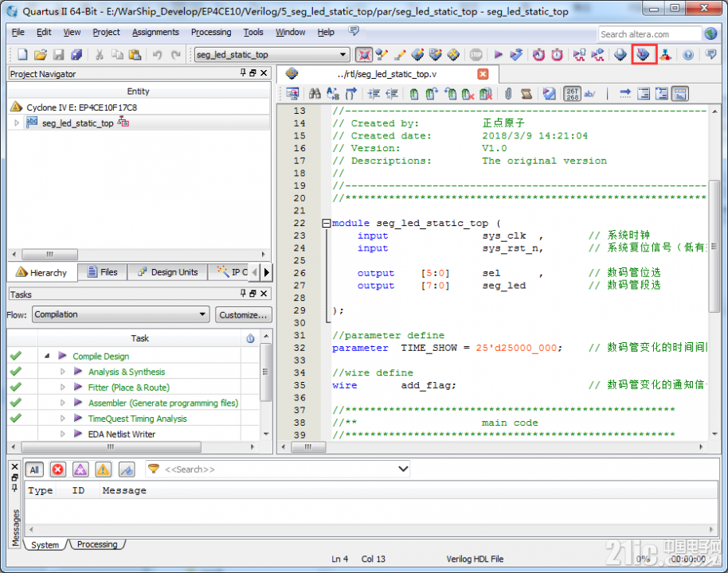
Task: Select the Hierarchy tab
Action: (x=41, y=272)
